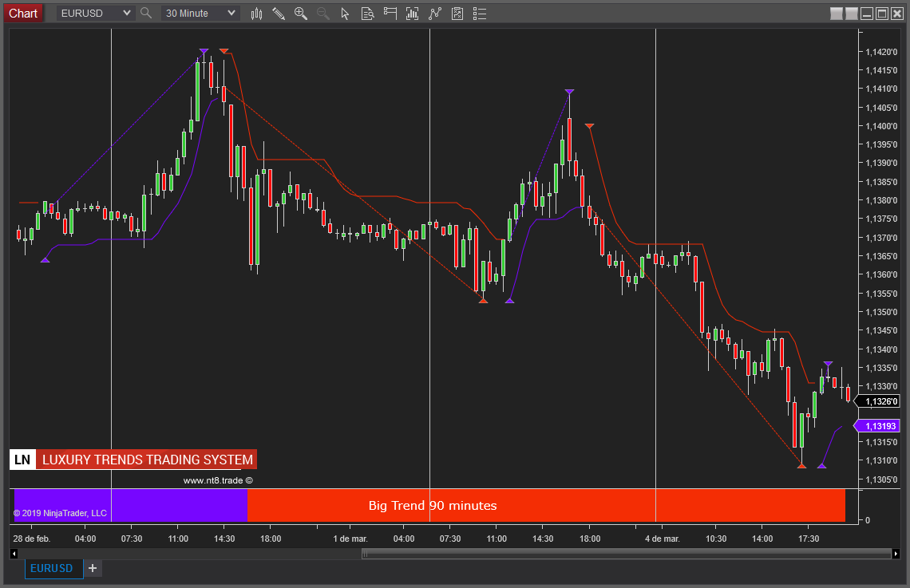Toggle the Chart Trader panel icon
Viewport: 910px width, 588px height.
click(390, 14)
